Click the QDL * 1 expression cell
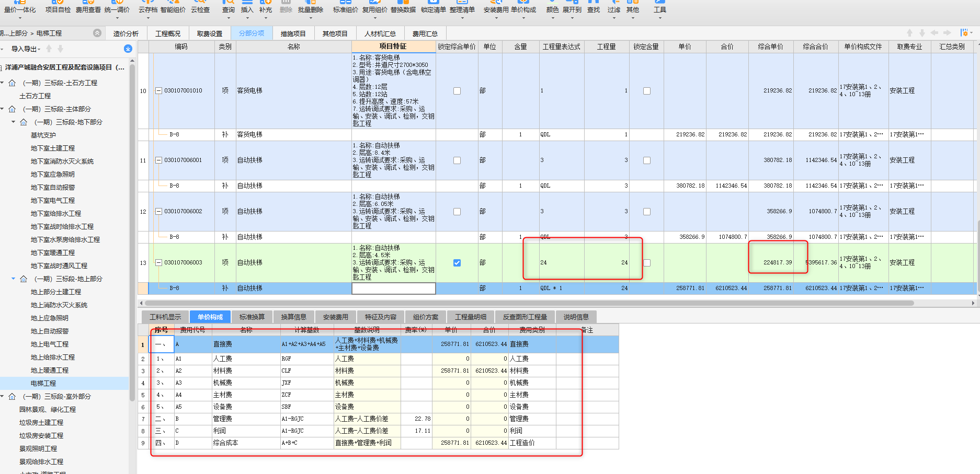 562,288
